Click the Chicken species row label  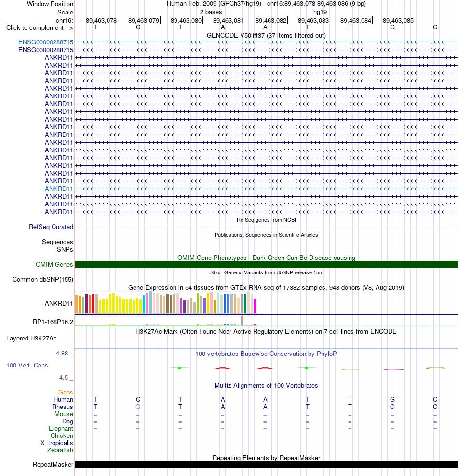tap(62, 436)
